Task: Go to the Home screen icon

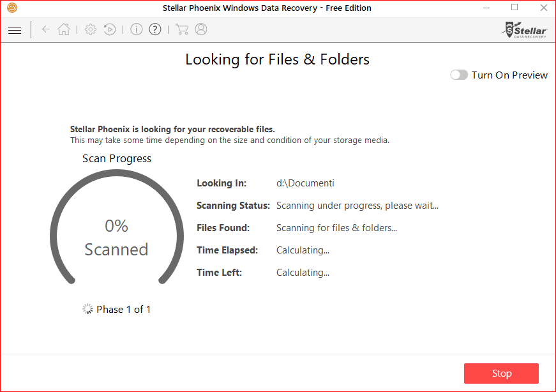Action: click(x=64, y=29)
